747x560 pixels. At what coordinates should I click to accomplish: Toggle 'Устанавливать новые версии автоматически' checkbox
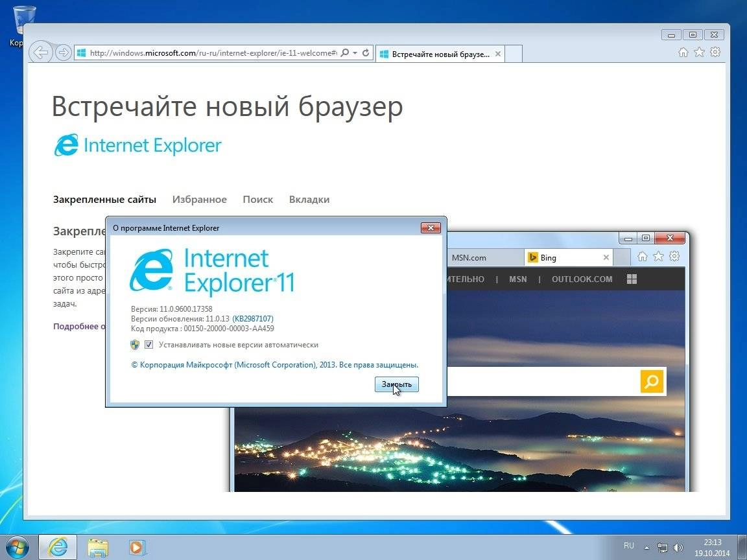pos(148,344)
